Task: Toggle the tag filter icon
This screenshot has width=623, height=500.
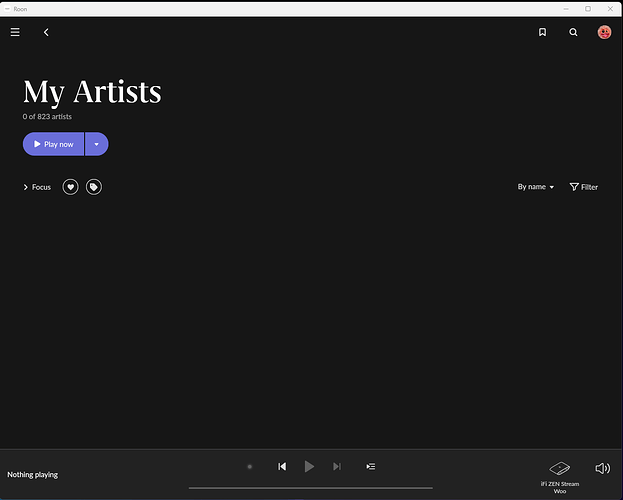Action: click(94, 187)
